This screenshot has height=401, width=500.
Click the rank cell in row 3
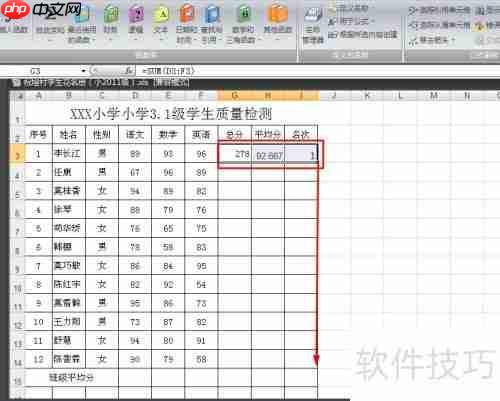(x=301, y=154)
